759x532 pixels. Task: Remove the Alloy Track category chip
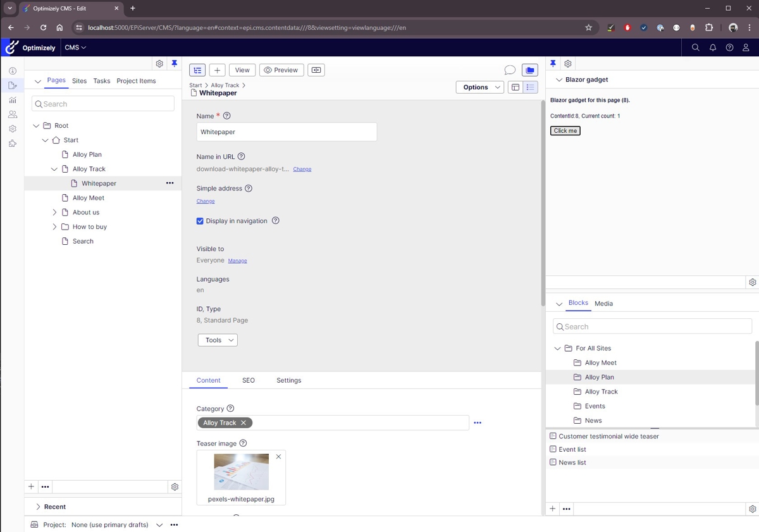(243, 423)
